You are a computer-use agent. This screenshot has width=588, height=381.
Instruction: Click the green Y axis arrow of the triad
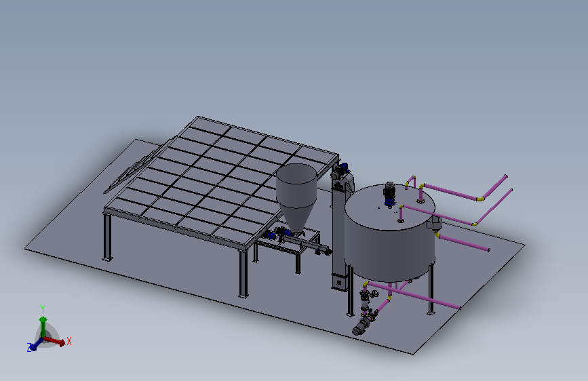43,326
